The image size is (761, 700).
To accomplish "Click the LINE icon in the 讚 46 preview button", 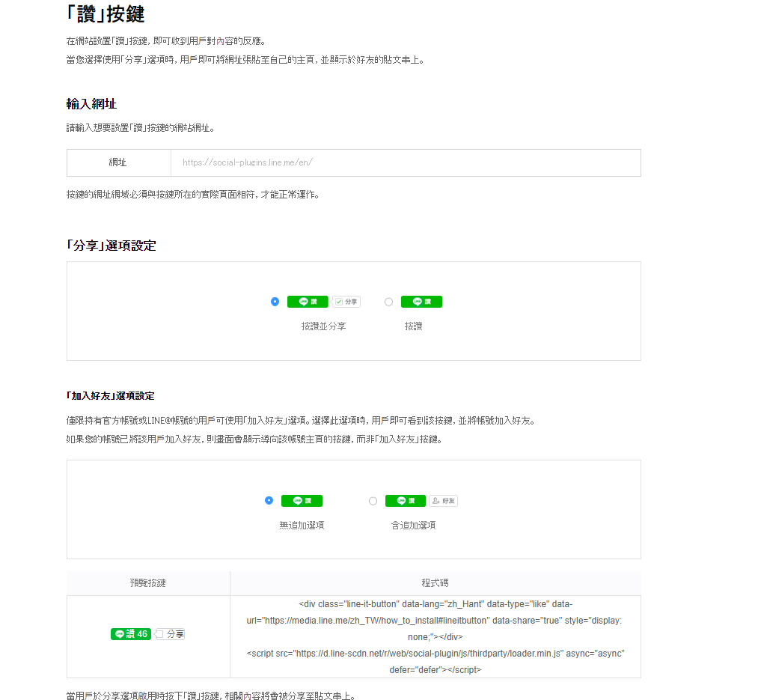I will point(120,634).
